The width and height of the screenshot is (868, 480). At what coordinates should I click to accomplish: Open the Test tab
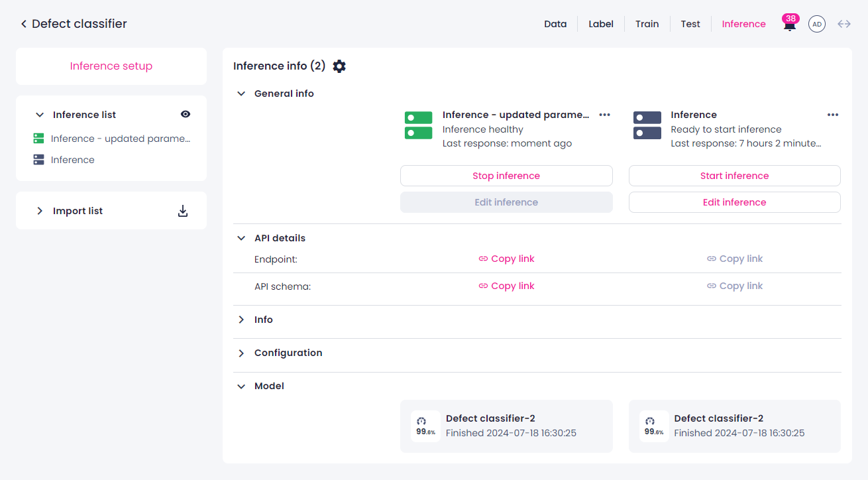point(690,24)
